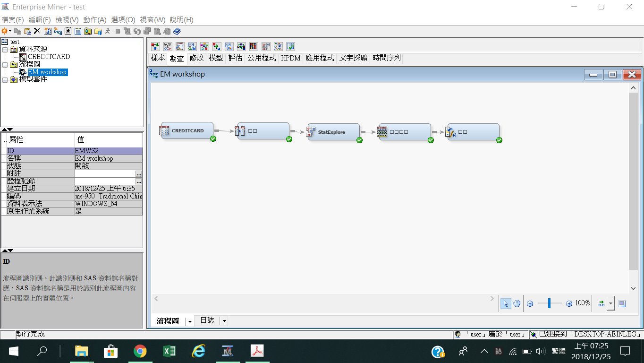Open Excel from the taskbar
Image resolution: width=644 pixels, height=363 pixels.
pyautogui.click(x=169, y=351)
